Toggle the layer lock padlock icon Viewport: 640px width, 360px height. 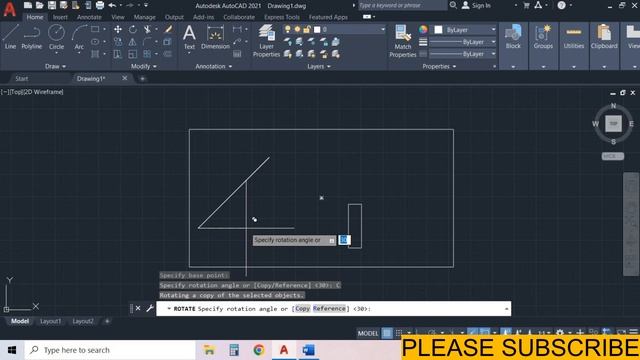click(307, 29)
